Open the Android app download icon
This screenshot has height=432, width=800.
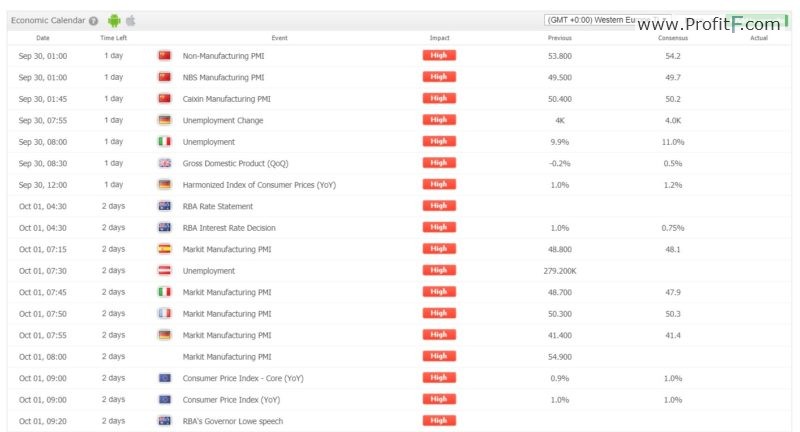tap(114, 20)
